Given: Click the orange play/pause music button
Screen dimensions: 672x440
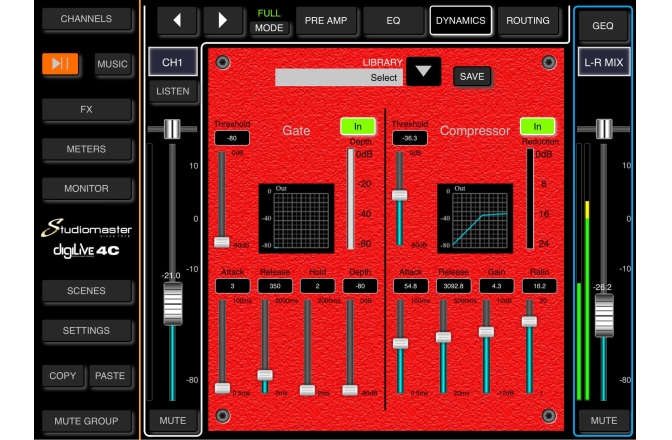Looking at the screenshot, I should 60,64.
